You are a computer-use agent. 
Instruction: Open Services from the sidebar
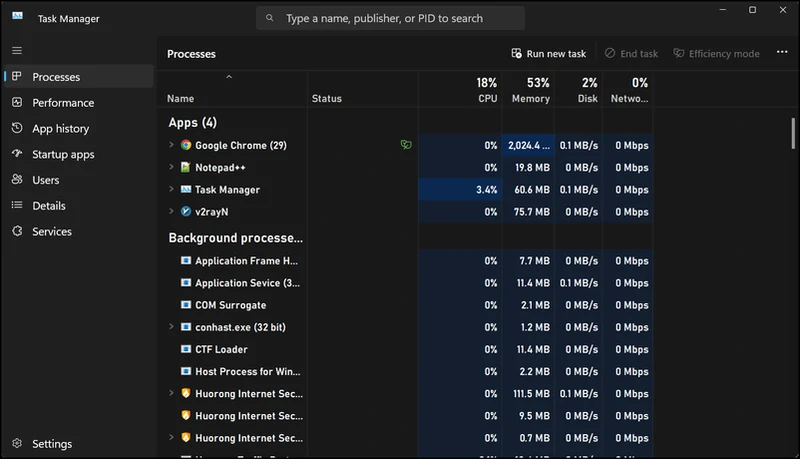pyautogui.click(x=52, y=232)
